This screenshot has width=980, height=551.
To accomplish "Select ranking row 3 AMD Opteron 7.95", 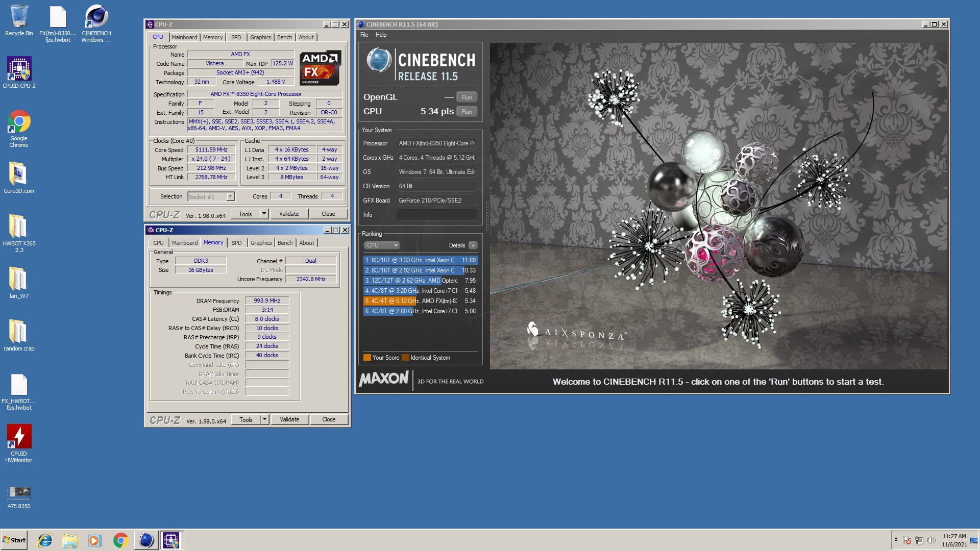I will tap(421, 281).
